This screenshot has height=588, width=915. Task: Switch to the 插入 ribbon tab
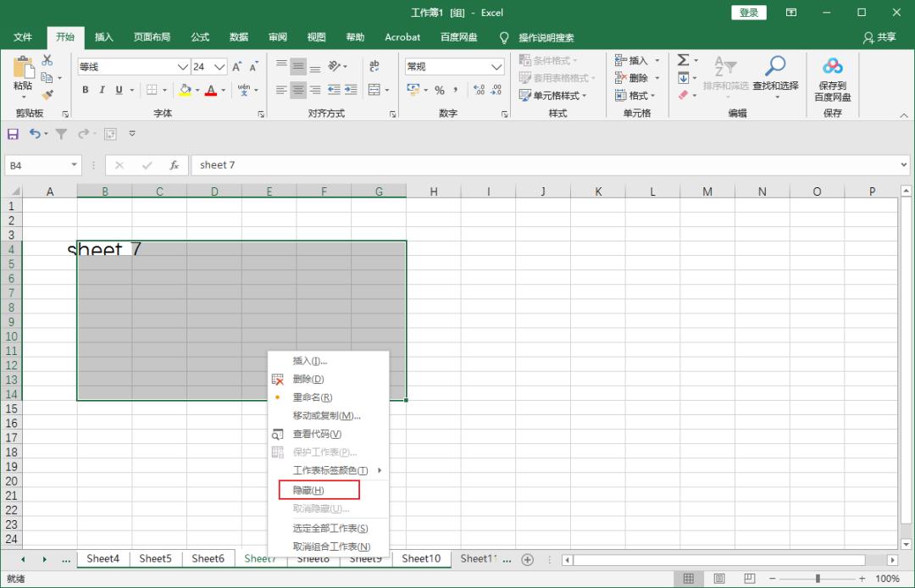click(x=103, y=37)
